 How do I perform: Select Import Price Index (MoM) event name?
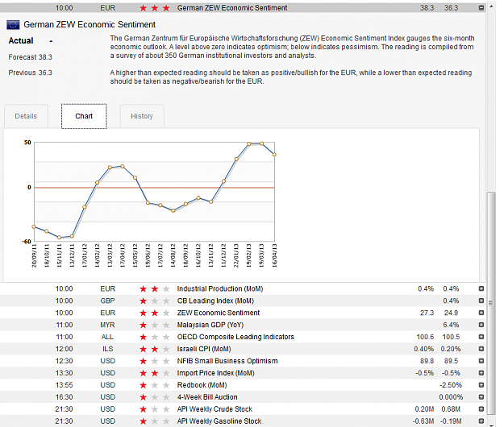point(215,373)
